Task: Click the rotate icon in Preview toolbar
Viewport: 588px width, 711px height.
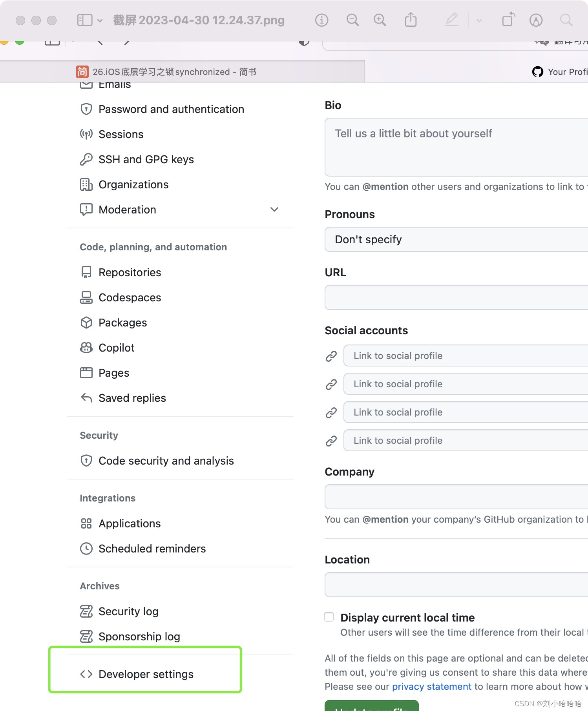Action: tap(508, 20)
